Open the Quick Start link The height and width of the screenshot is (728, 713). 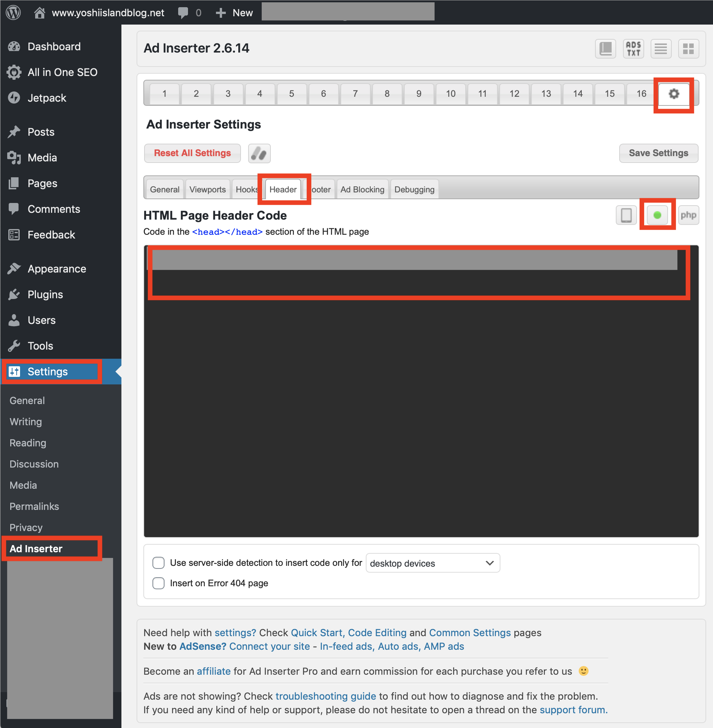tap(318, 633)
